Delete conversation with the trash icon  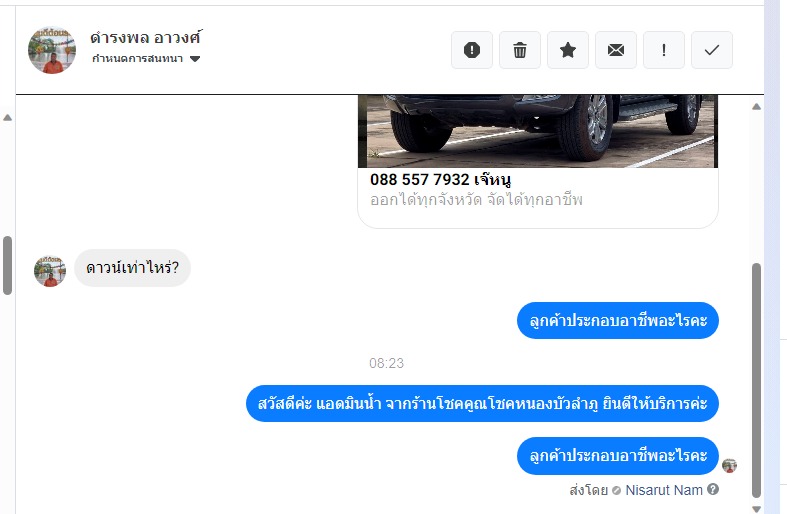pos(520,50)
